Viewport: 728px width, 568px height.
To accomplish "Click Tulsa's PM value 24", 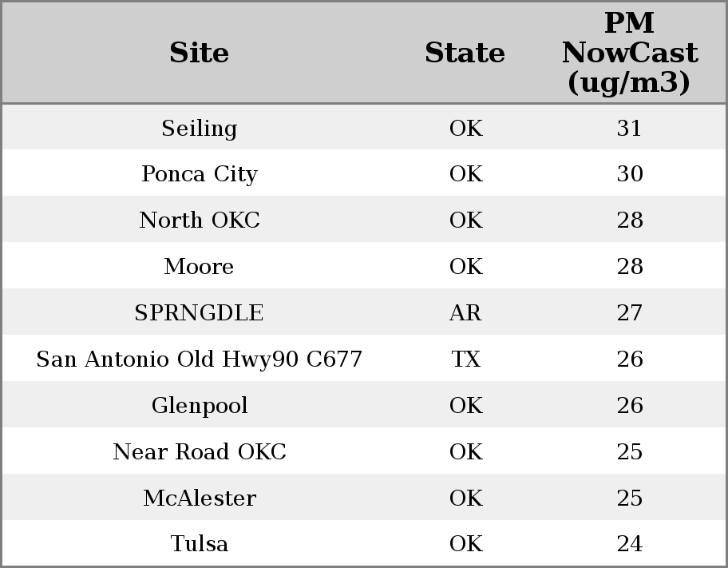I will tap(629, 544).
